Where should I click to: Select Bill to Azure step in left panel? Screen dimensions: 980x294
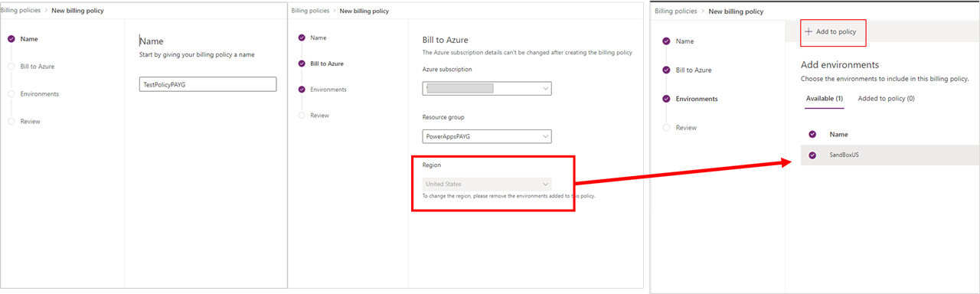click(37, 66)
